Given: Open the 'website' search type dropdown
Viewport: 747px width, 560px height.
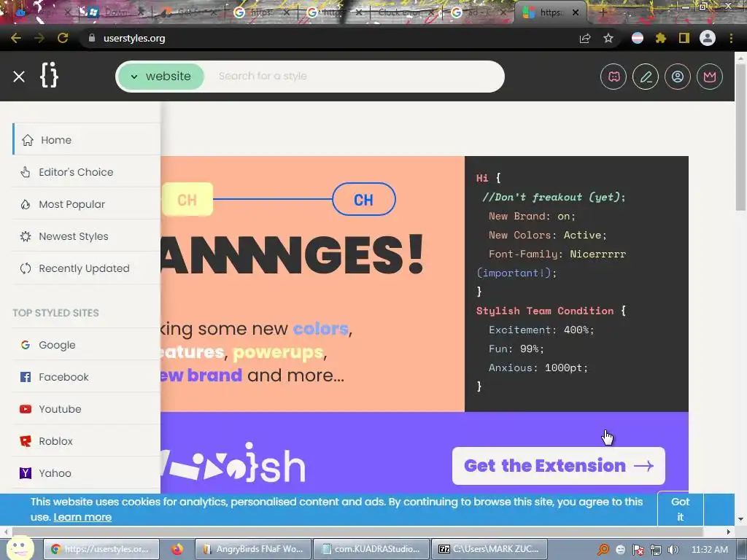Looking at the screenshot, I should (161, 77).
